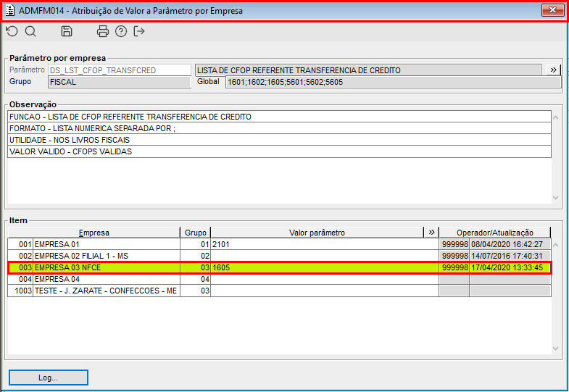Open the Log... button

coord(49,378)
